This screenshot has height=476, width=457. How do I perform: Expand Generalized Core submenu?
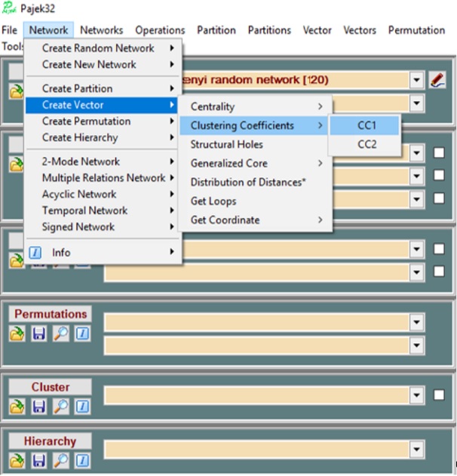point(255,164)
